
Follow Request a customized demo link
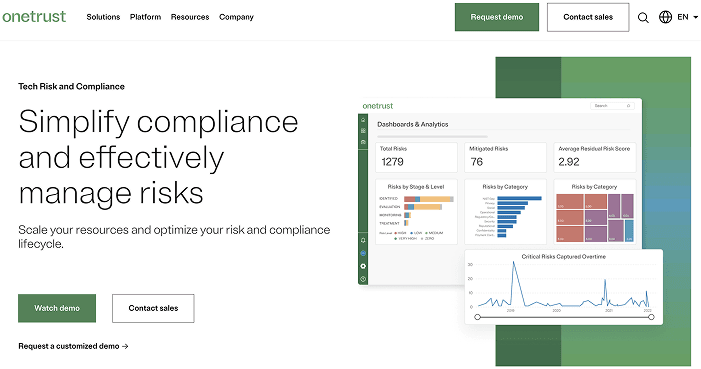tap(73, 346)
